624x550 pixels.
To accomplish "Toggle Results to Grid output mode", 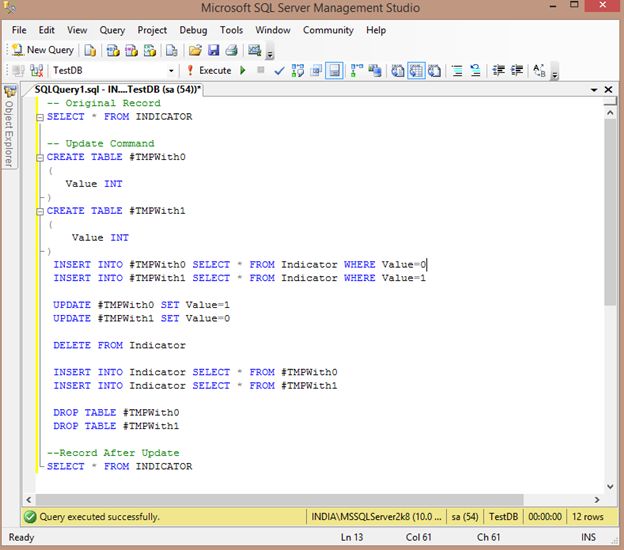I will 415,71.
